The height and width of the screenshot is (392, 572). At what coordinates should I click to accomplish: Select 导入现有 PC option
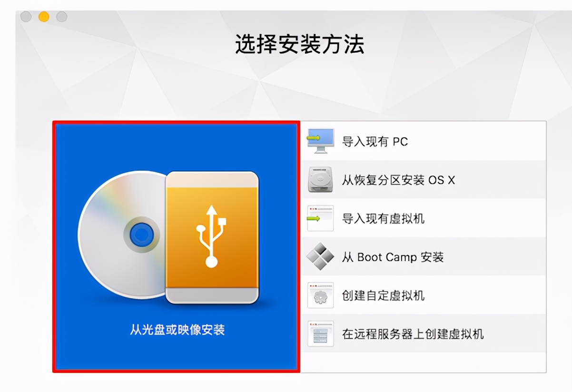424,141
